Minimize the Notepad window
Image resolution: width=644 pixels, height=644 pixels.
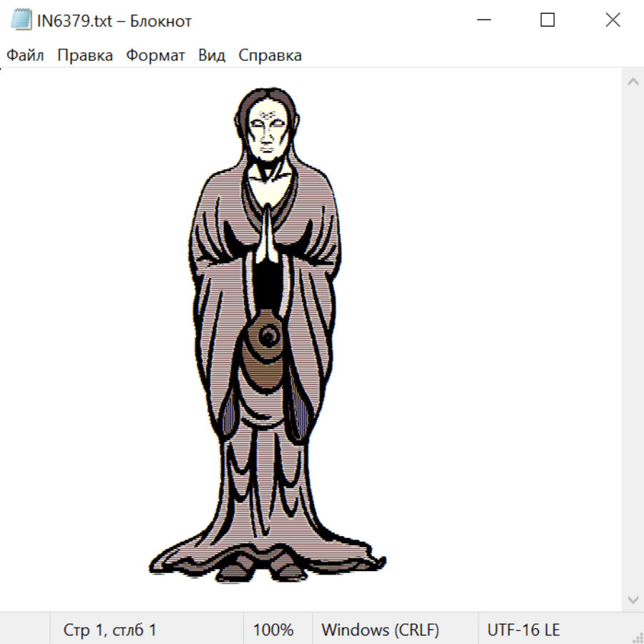pos(483,21)
